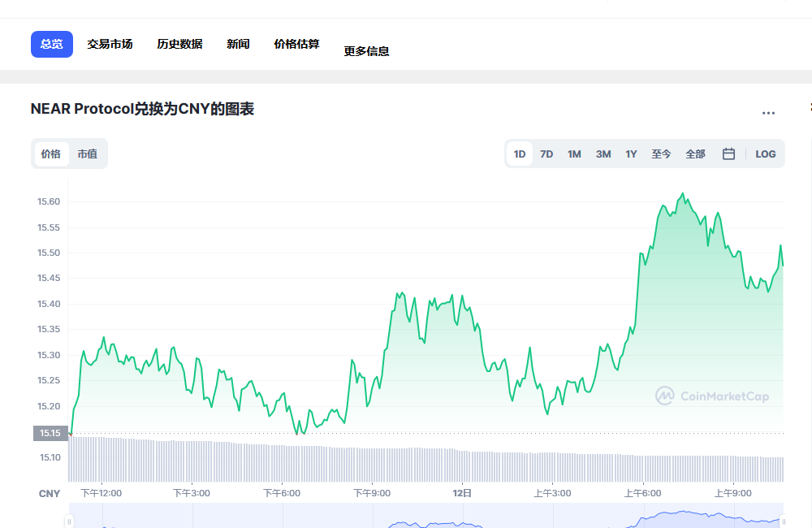Open the calendar date range picker
The image size is (812, 528).
click(x=728, y=154)
